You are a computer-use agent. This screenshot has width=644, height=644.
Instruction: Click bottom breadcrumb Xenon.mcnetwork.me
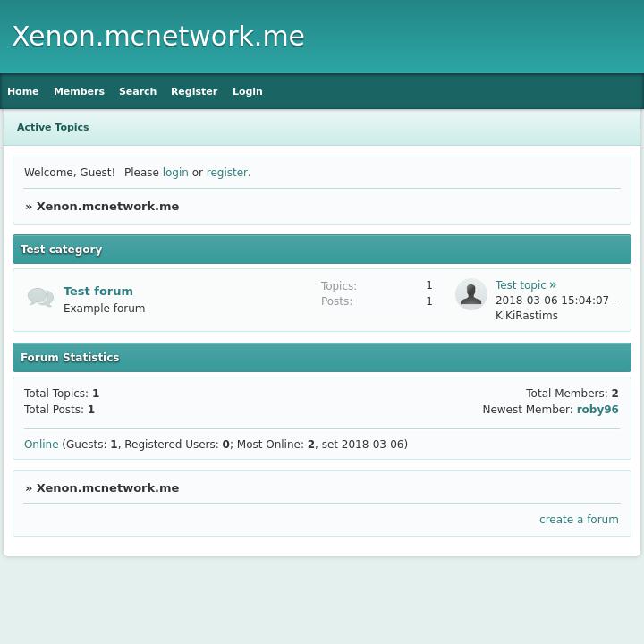point(107,487)
